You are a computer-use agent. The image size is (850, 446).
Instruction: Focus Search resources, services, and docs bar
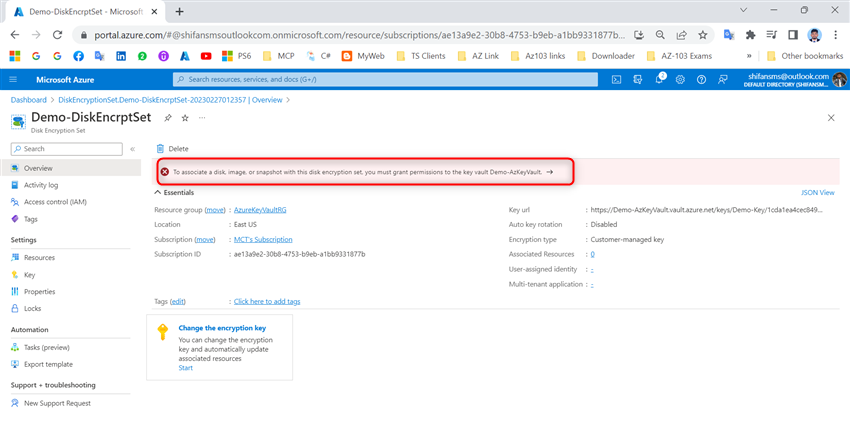pos(385,79)
